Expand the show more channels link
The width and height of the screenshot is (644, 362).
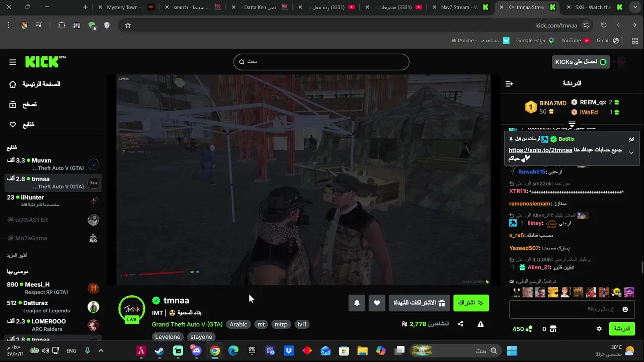pos(17,255)
